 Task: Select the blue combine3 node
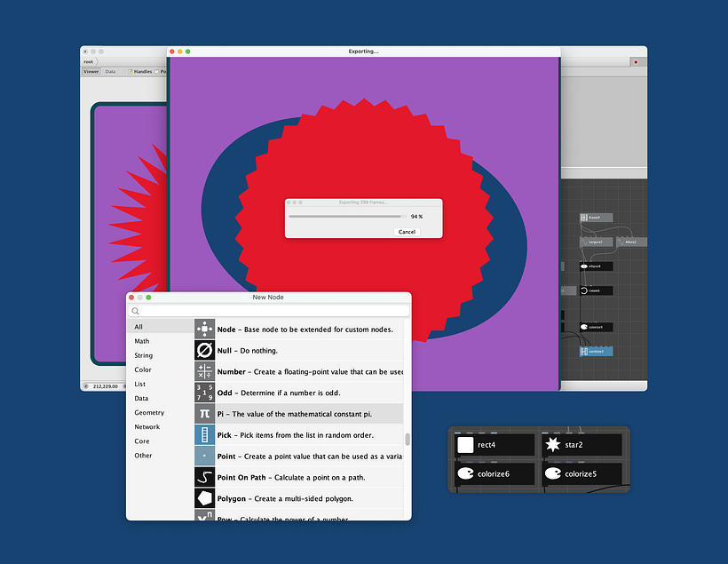tap(596, 351)
